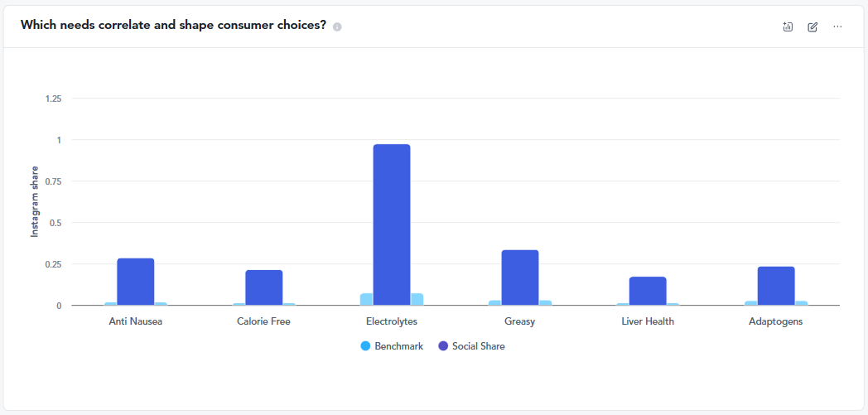
Task: Open the edit widget pencil icon
Action: [x=813, y=27]
